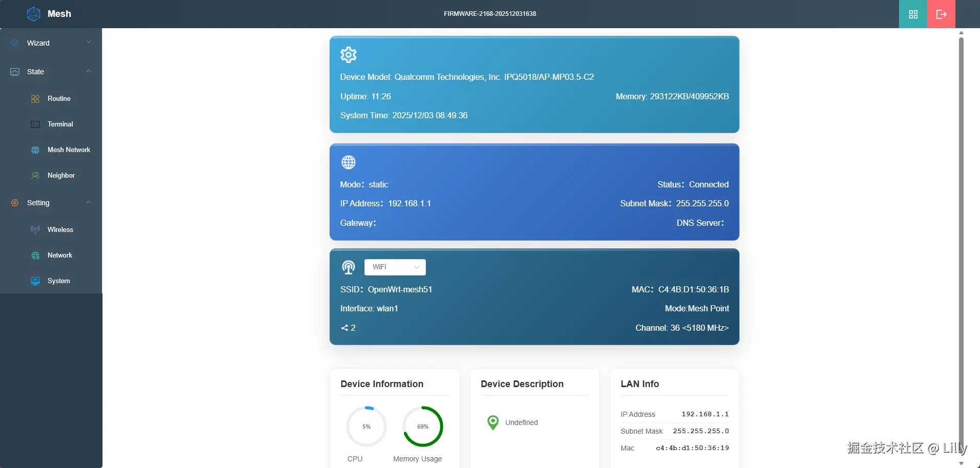Click IP Address 192.168.1.1 on network card
The height and width of the screenshot is (468, 980).
(385, 204)
